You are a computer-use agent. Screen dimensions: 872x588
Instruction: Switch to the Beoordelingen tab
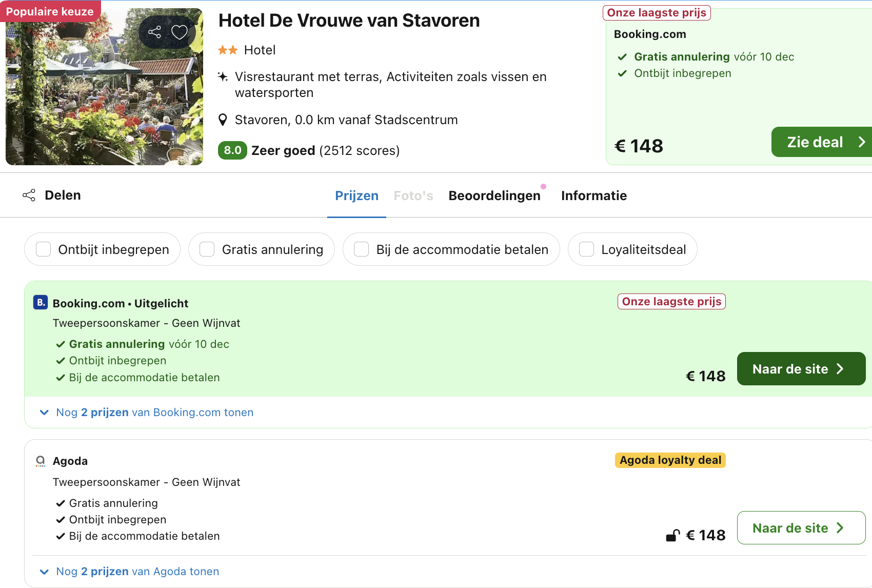[494, 195]
